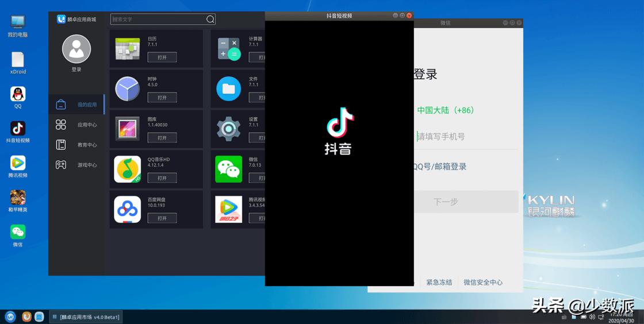The width and height of the screenshot is (644, 324).
Task: Click the volume icon in system tray
Action: coord(592,317)
